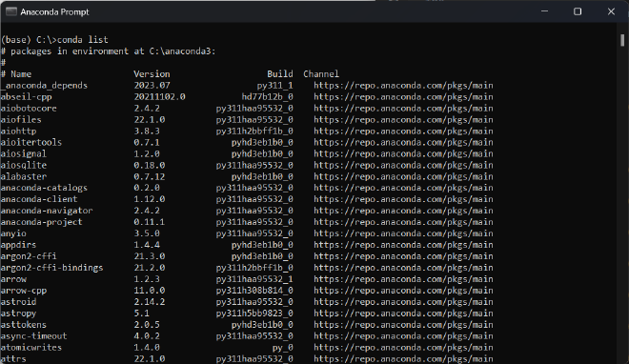Click package name 'anaconda-catalogs'
This screenshot has width=629, height=364.
pos(44,188)
